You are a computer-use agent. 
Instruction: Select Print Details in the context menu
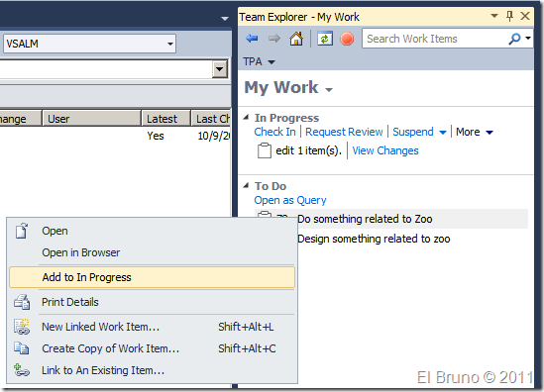pyautogui.click(x=152, y=302)
